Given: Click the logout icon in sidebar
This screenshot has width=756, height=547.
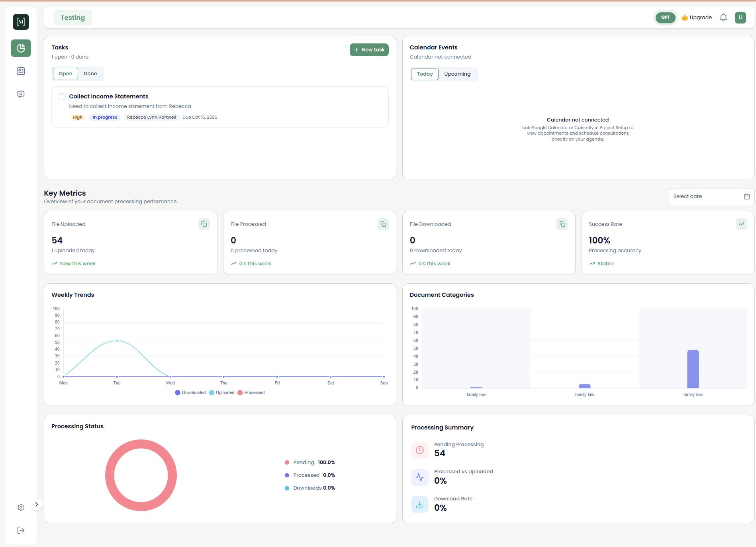Looking at the screenshot, I should pos(21,530).
